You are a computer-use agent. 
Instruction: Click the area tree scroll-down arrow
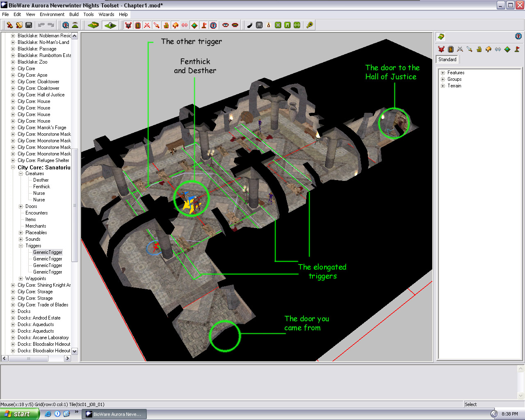pos(75,352)
